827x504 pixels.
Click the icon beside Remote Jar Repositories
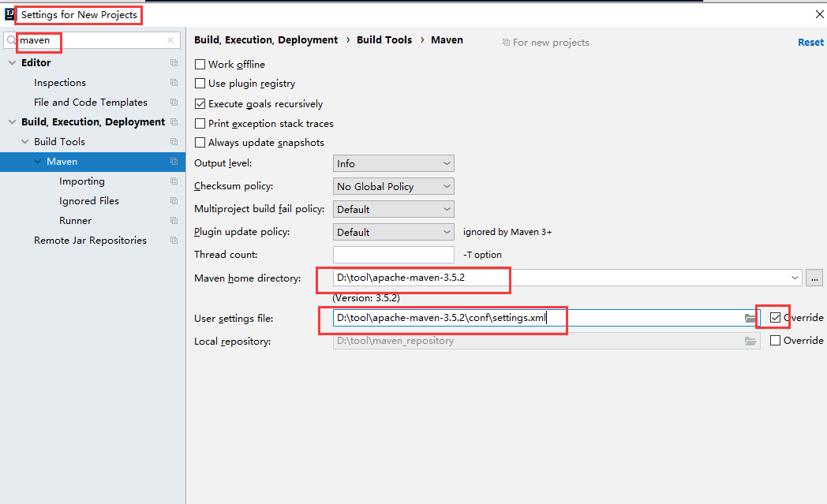point(174,240)
